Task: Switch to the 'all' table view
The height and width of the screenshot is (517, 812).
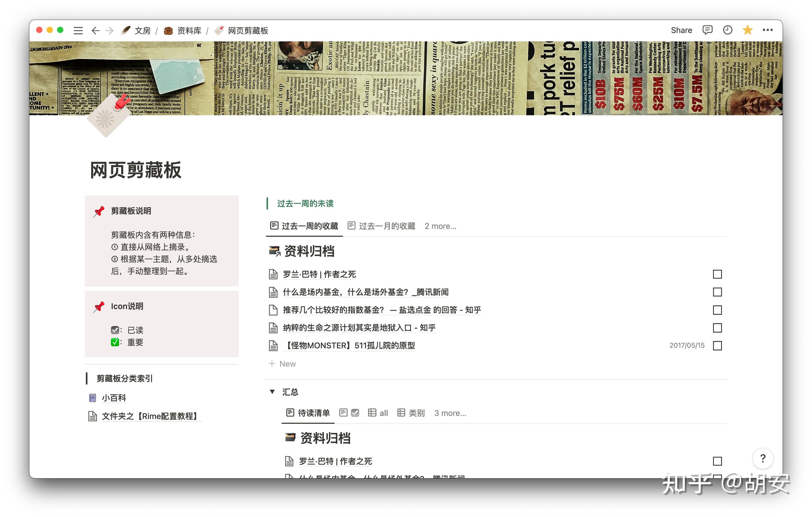Action: (378, 413)
